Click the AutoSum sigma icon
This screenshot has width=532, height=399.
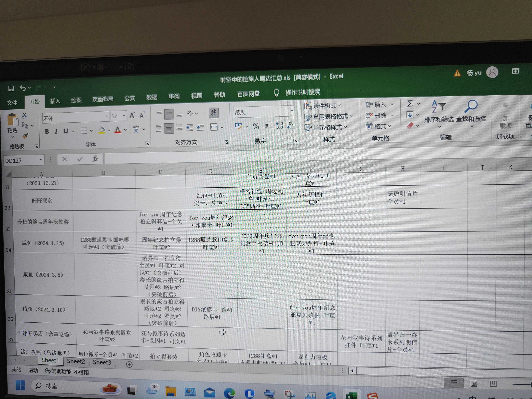[410, 104]
